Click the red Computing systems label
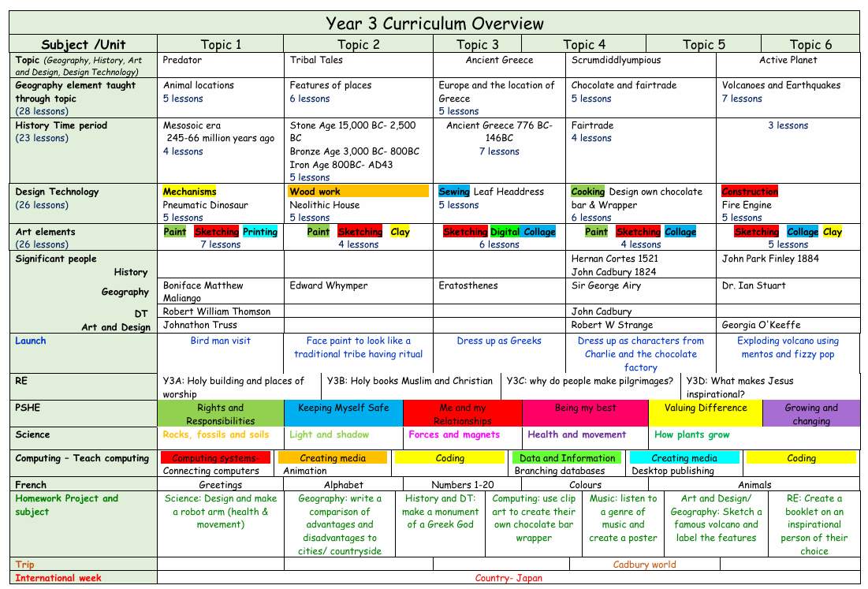Viewport: 868px width, 589px height. [x=215, y=458]
